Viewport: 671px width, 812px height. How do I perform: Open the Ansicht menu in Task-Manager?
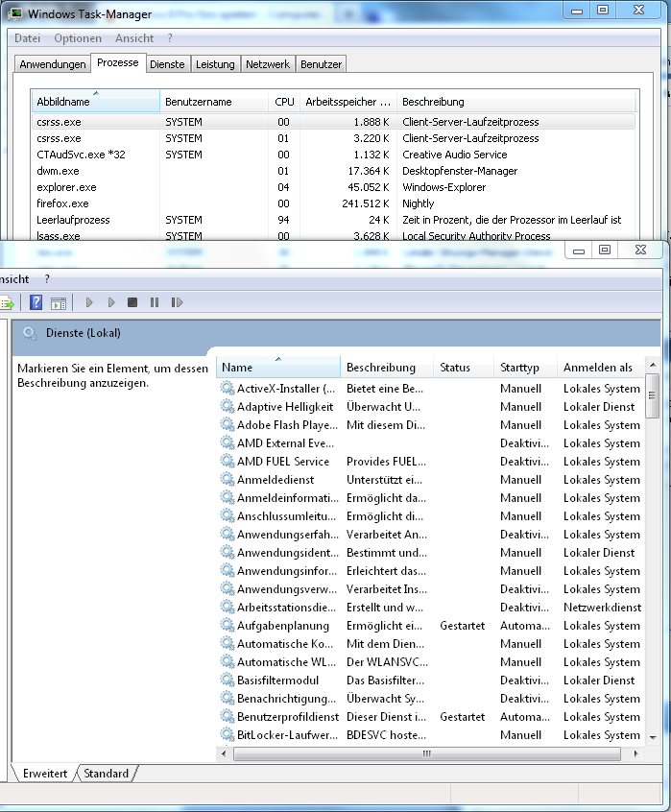pyautogui.click(x=134, y=38)
